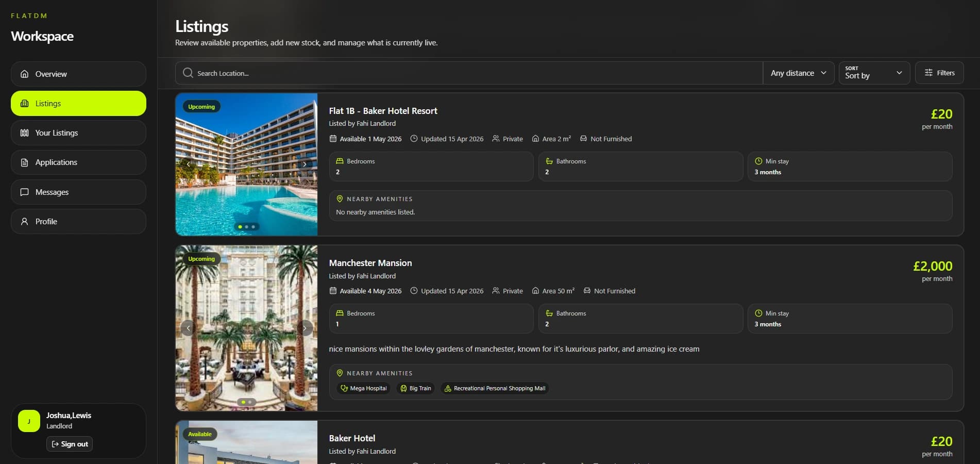Click the sofa icon beside Manchester Mansion's Not Furnished
This screenshot has height=464, width=980.
tap(587, 291)
